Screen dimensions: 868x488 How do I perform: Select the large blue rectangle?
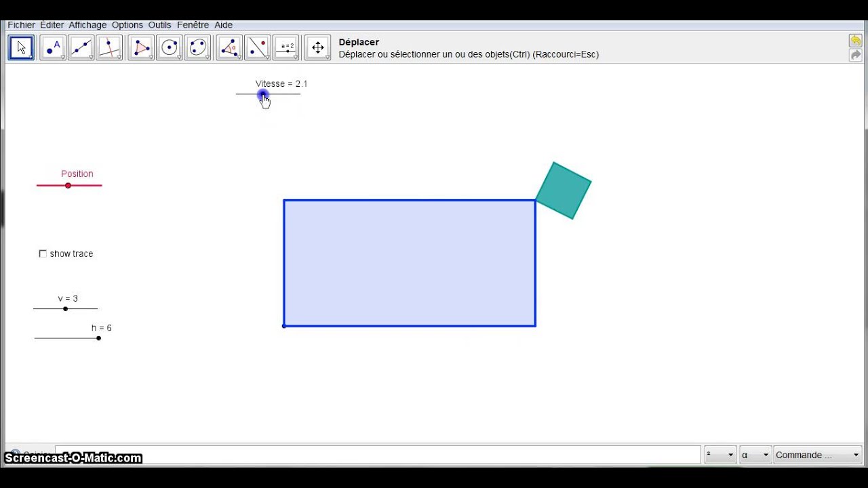(x=410, y=263)
